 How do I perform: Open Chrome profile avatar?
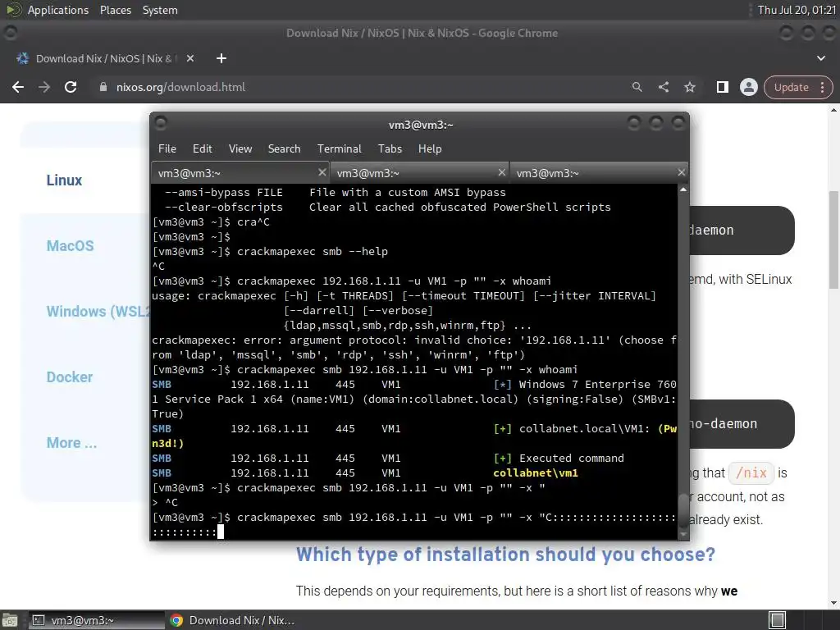748,87
